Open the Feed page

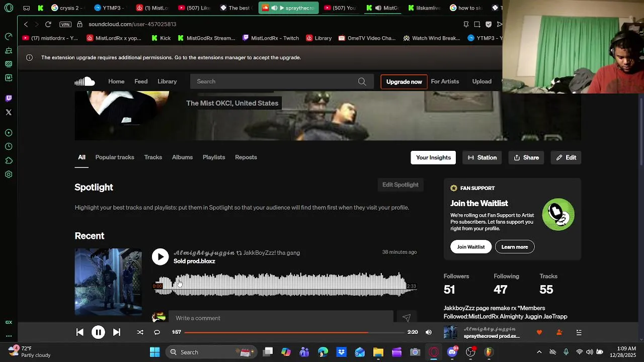tap(141, 81)
